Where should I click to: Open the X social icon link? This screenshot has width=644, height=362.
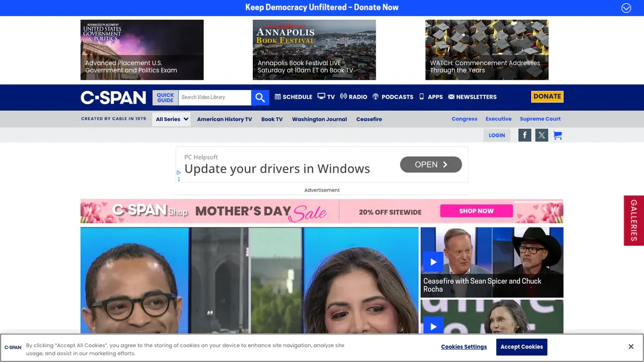[541, 135]
